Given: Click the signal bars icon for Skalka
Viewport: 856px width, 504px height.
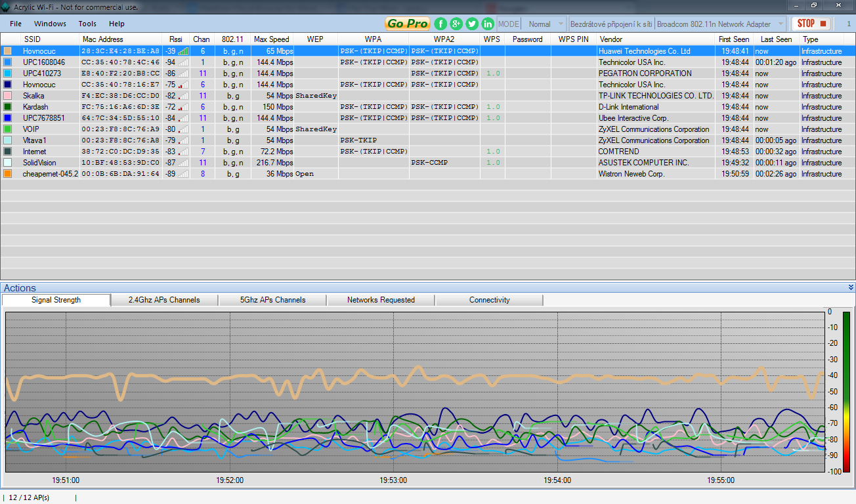Looking at the screenshot, I should click(x=183, y=96).
